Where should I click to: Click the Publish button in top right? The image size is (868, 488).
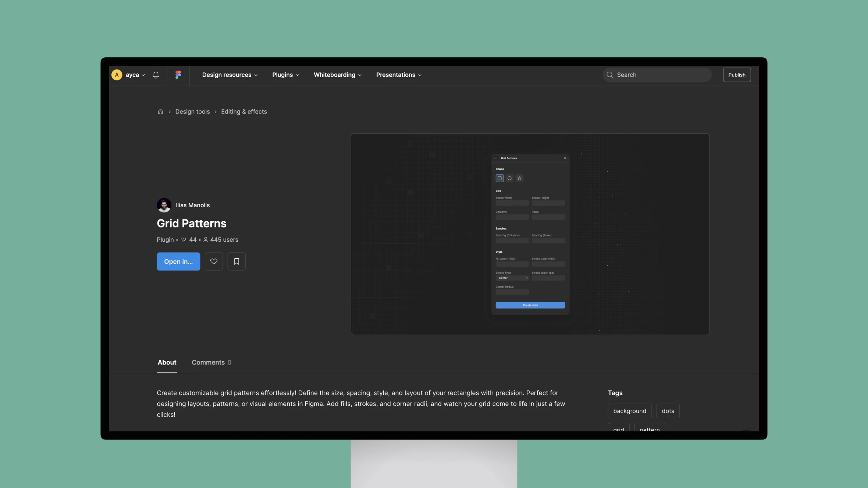(736, 74)
